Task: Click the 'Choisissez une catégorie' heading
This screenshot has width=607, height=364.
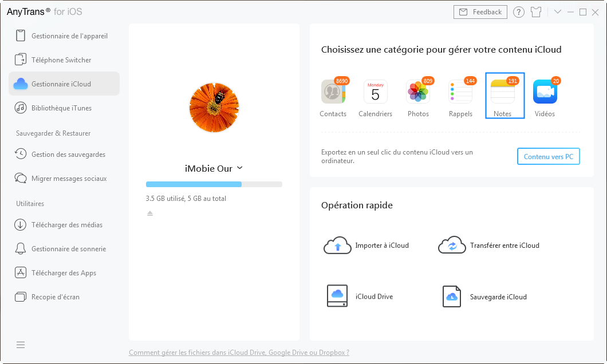Action: (x=442, y=50)
